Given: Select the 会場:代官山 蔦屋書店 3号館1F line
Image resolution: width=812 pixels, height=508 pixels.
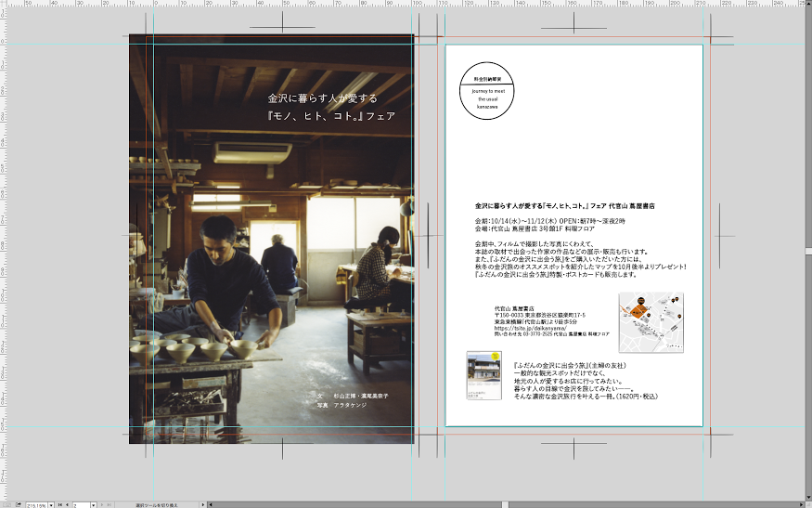Looking at the screenshot, I should [x=535, y=228].
